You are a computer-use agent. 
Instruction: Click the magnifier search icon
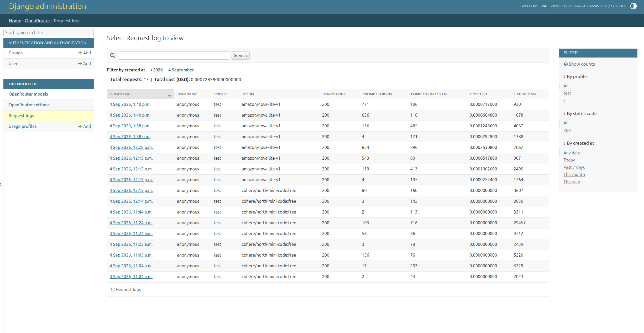(x=113, y=55)
